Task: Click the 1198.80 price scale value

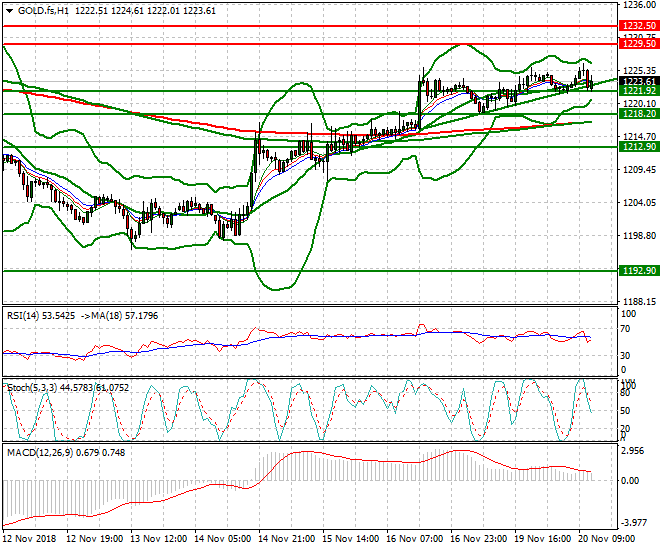Action: (639, 236)
